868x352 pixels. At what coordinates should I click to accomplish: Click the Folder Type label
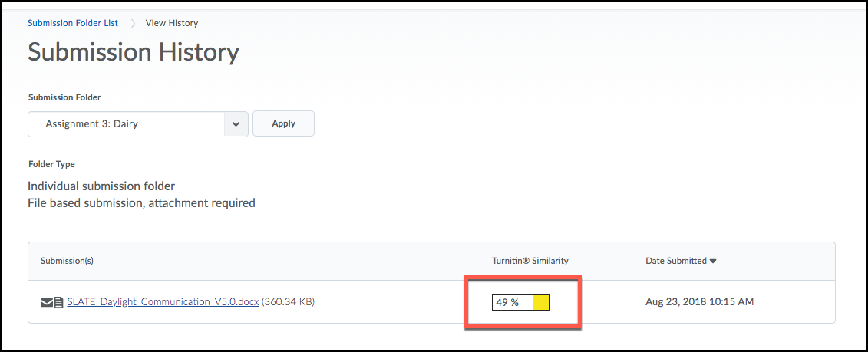51,164
